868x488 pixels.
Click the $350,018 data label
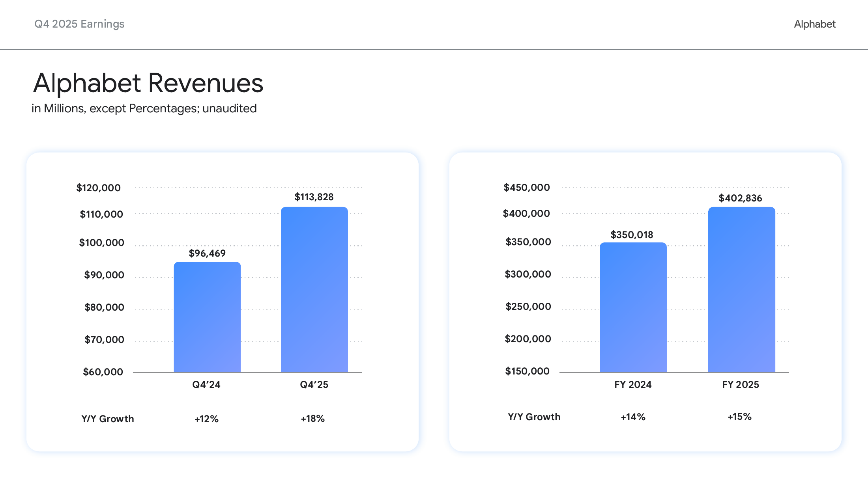(x=632, y=235)
